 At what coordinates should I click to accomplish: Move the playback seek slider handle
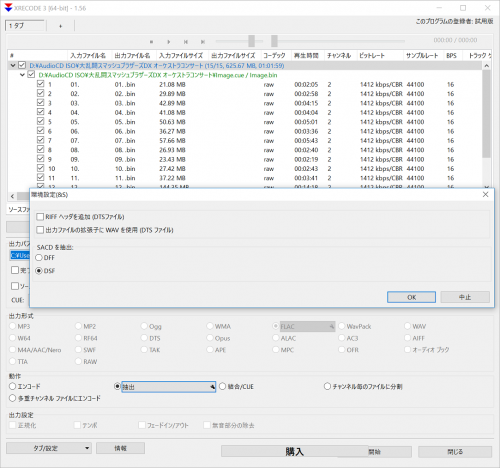click(x=274, y=41)
